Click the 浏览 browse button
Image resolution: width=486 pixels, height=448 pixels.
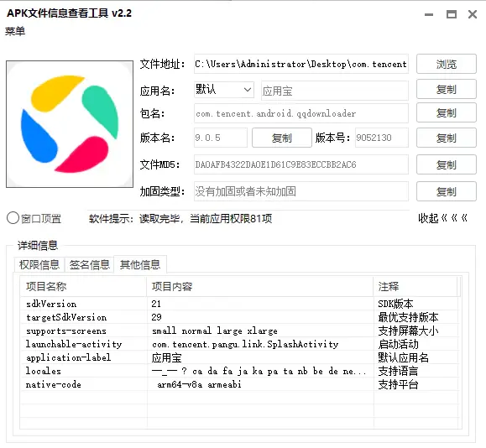point(447,64)
